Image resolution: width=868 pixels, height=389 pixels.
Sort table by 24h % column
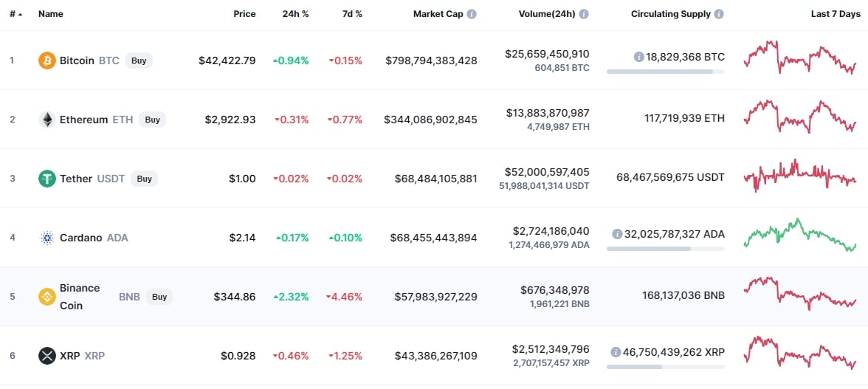pyautogui.click(x=295, y=14)
